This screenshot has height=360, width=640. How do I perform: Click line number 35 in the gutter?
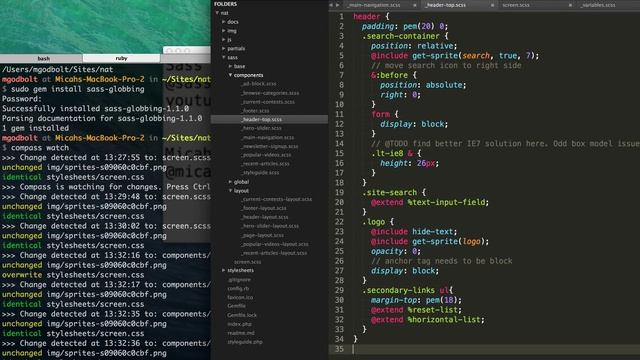[339, 349]
